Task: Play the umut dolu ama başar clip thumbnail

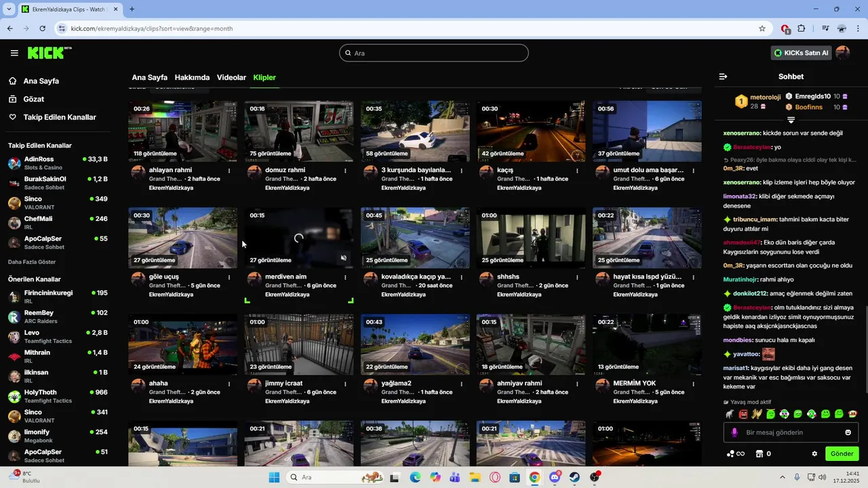Action: (x=647, y=131)
